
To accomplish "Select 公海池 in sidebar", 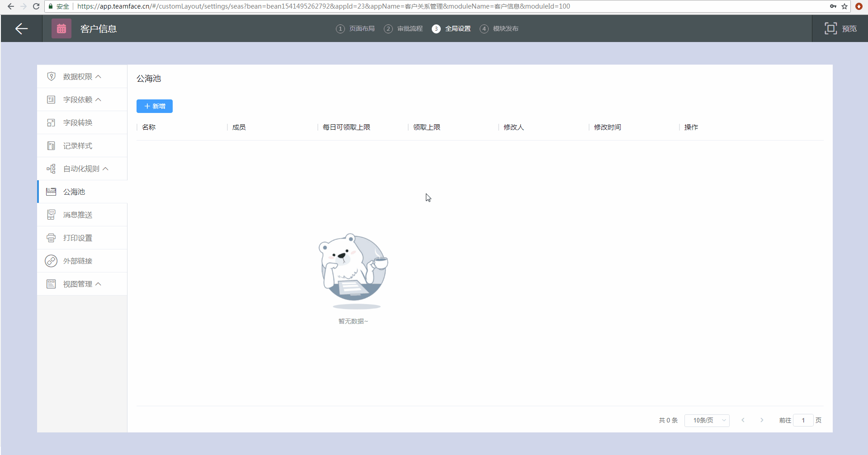I will point(82,192).
